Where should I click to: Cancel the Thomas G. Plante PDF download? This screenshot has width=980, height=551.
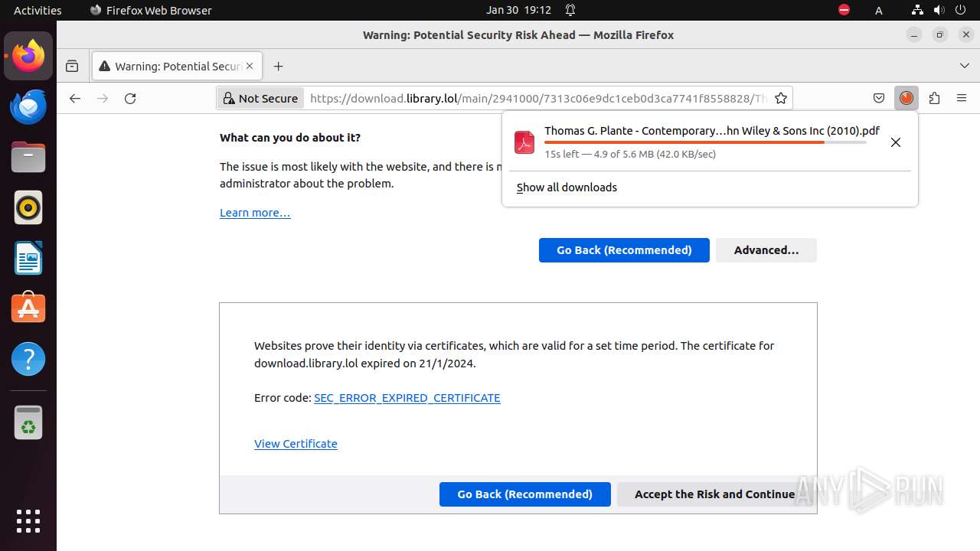tap(896, 142)
